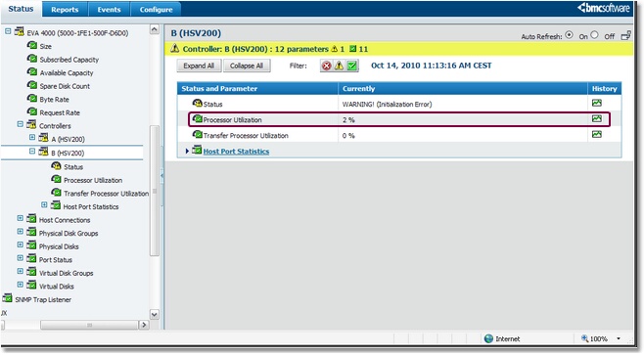Expand the Host Connections node
Viewport: 644px width, 355px height.
[20, 218]
